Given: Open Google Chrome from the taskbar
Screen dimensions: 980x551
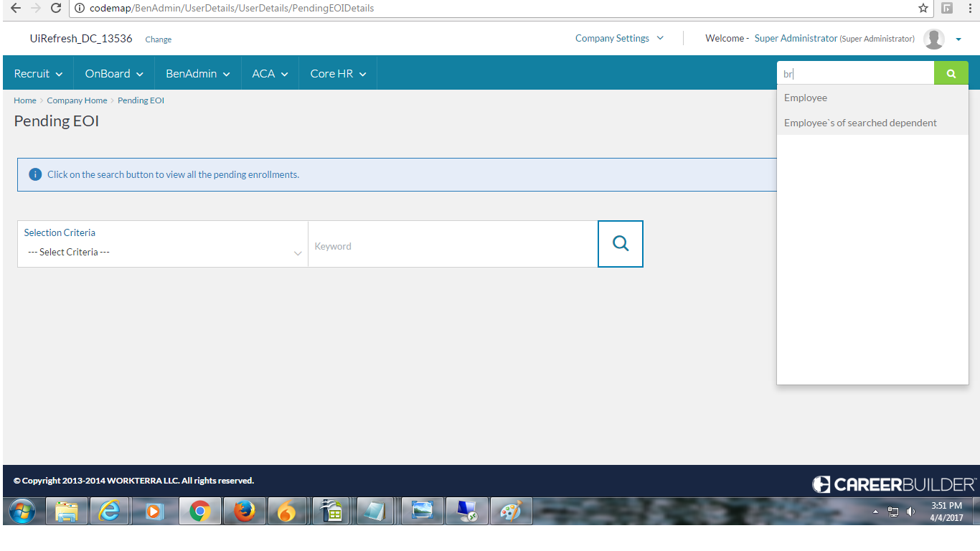Looking at the screenshot, I should (200, 511).
